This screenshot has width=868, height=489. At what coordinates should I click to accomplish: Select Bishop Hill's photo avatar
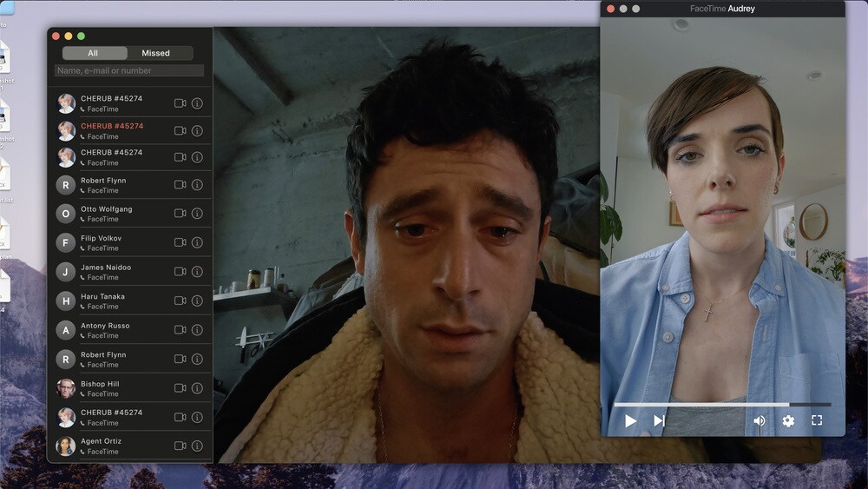click(65, 388)
